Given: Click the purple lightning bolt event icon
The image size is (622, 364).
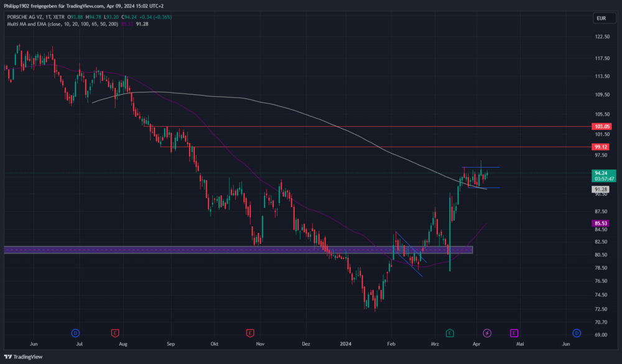Looking at the screenshot, I should [x=488, y=333].
